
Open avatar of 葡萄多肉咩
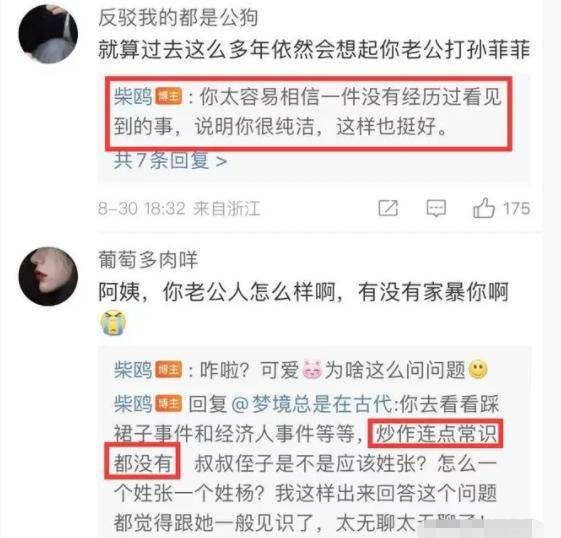pos(48,276)
